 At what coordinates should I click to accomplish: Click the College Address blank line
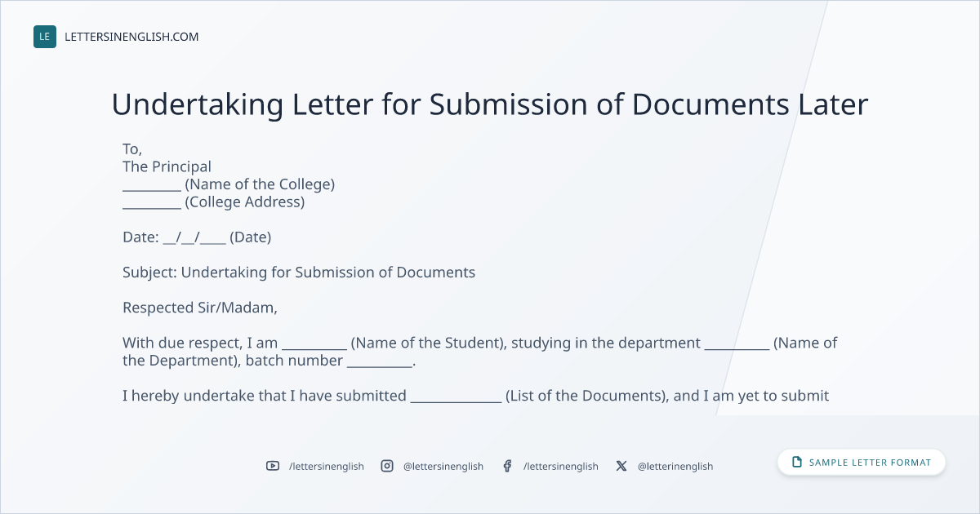[x=152, y=205]
